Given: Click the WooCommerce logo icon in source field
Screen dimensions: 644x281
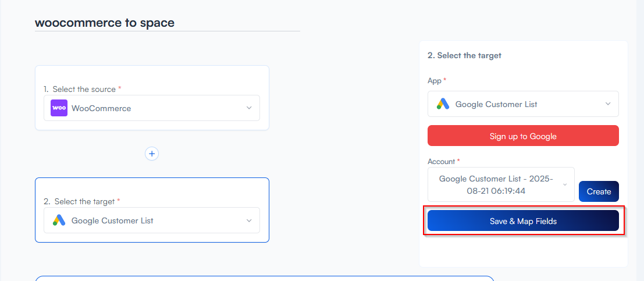Looking at the screenshot, I should (59, 108).
